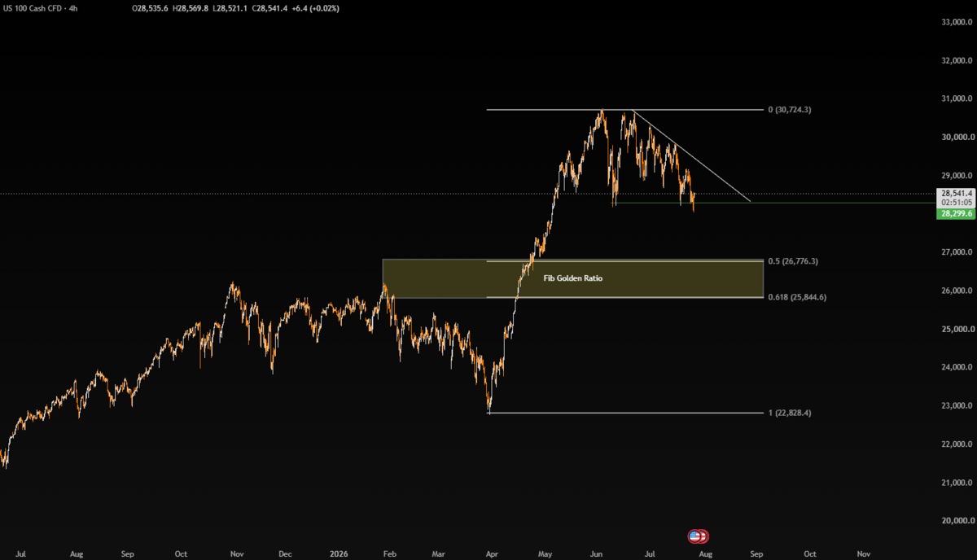Click the US flag economic event icon

point(695,536)
